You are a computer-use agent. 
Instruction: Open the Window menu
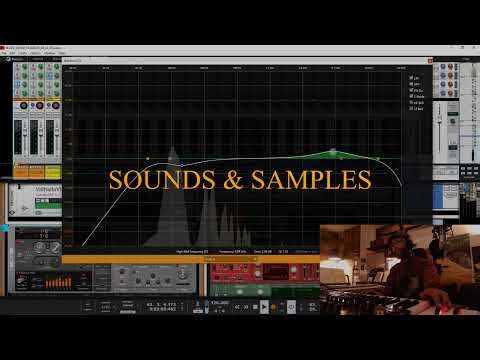50,53
